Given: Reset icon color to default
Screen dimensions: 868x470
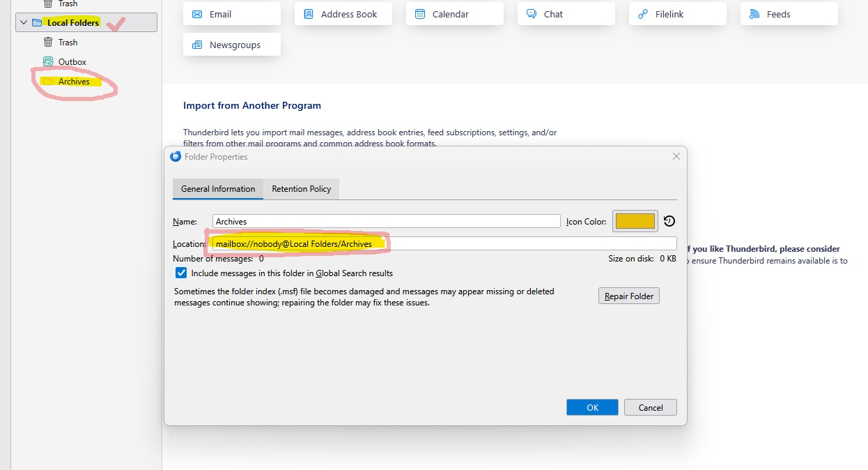Looking at the screenshot, I should click(x=669, y=221).
